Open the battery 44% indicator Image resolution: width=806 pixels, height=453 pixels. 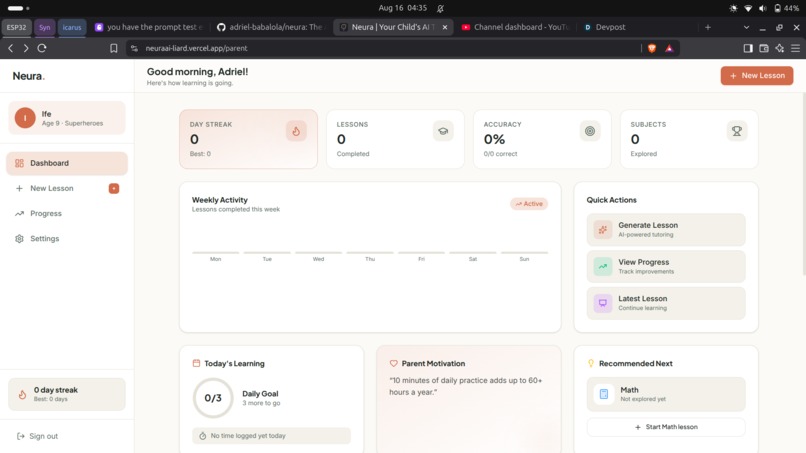coord(786,8)
